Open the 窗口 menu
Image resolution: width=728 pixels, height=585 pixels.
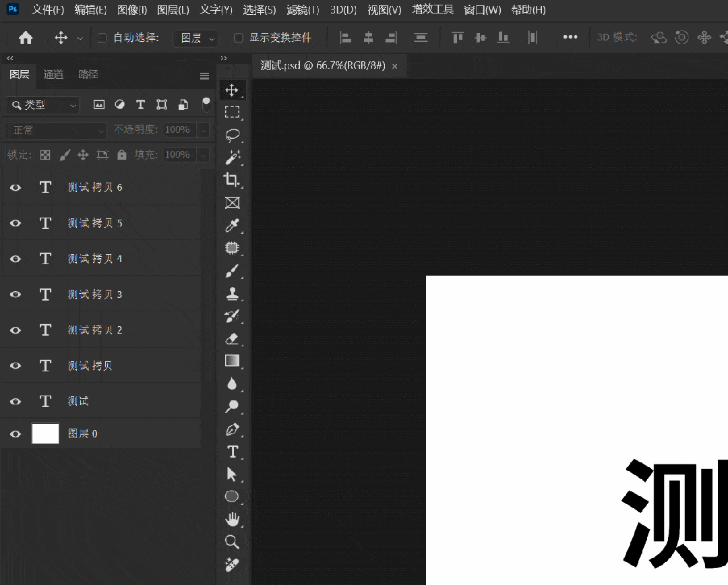click(x=483, y=9)
